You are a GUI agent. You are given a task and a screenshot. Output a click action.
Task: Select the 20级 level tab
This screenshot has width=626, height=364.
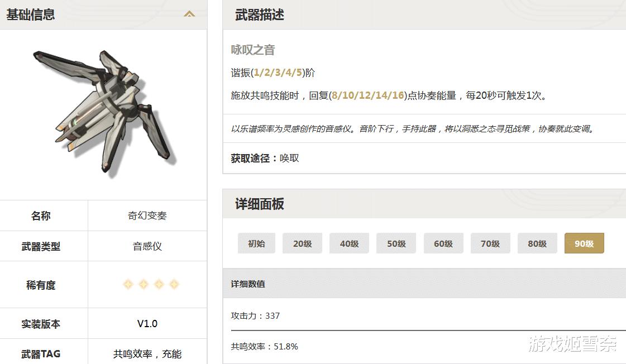[302, 243]
